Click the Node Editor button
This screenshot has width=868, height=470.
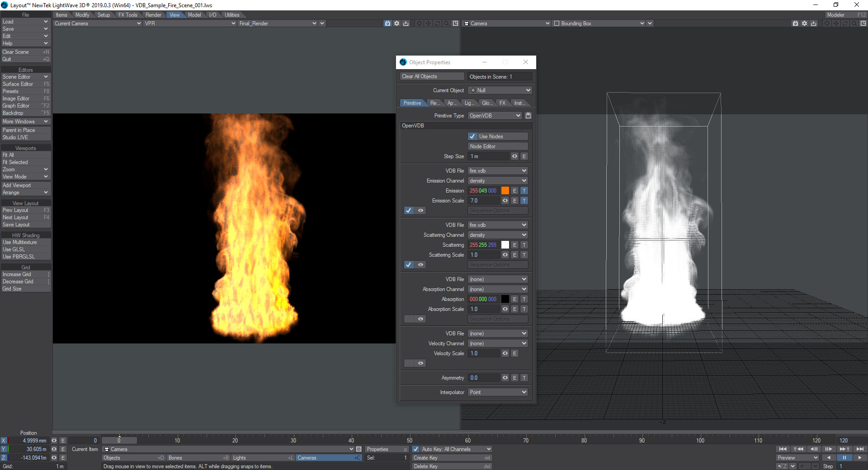click(x=498, y=146)
